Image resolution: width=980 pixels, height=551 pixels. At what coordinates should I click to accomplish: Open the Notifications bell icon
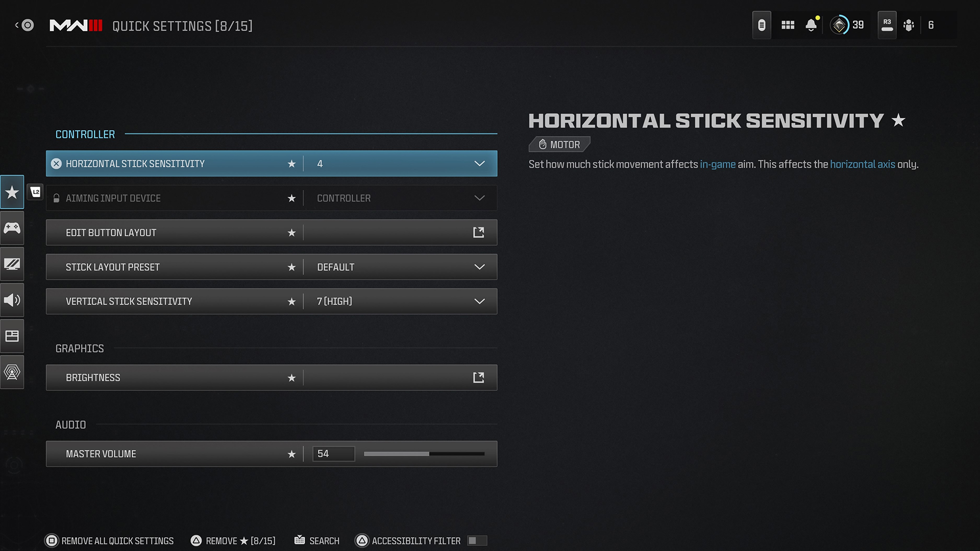pos(813,25)
